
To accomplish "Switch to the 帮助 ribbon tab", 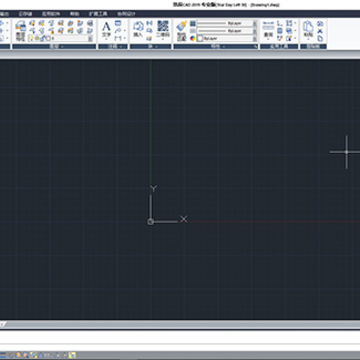I will point(74,14).
